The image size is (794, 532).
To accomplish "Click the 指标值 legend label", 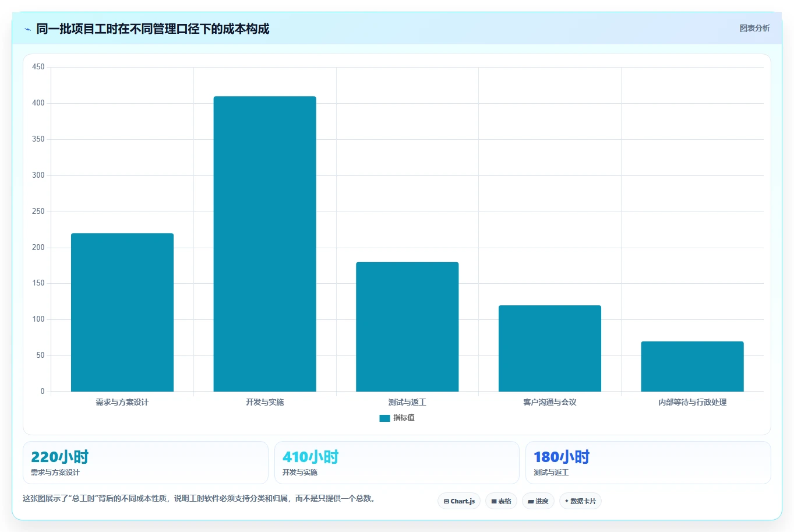I will point(404,418).
